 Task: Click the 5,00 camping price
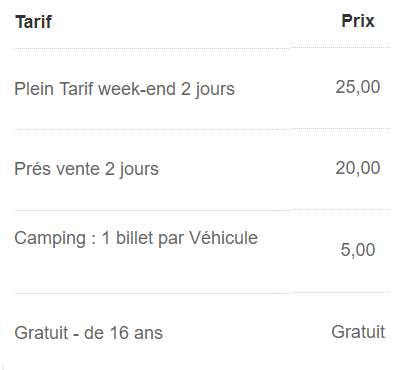(x=358, y=250)
